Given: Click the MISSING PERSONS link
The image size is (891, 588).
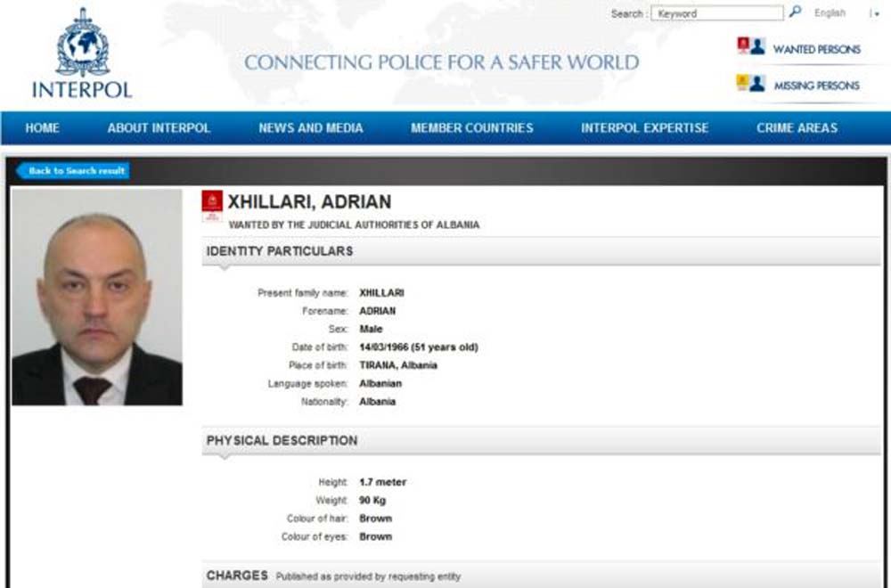Looking at the screenshot, I should pyautogui.click(x=816, y=86).
